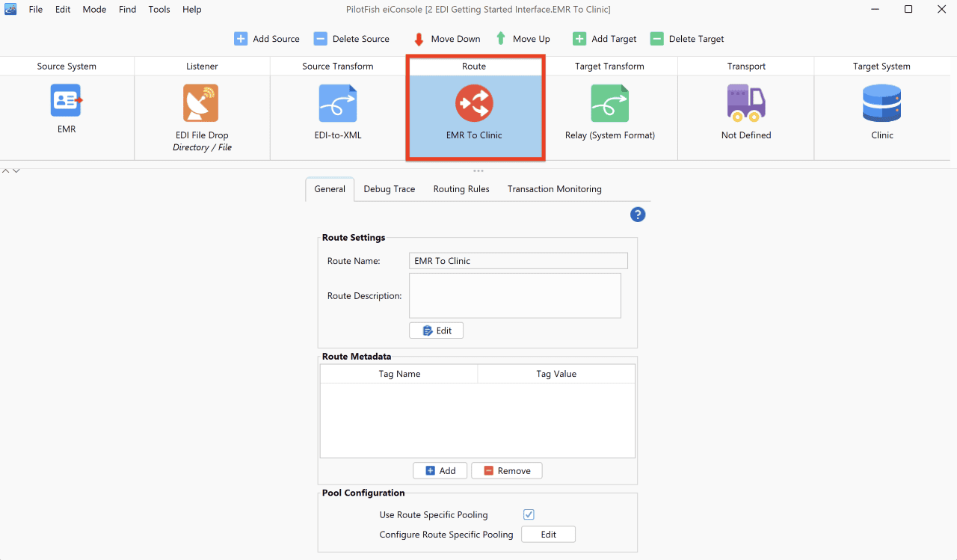This screenshot has height=560, width=957.
Task: Click Add Target in the toolbar
Action: 605,39
